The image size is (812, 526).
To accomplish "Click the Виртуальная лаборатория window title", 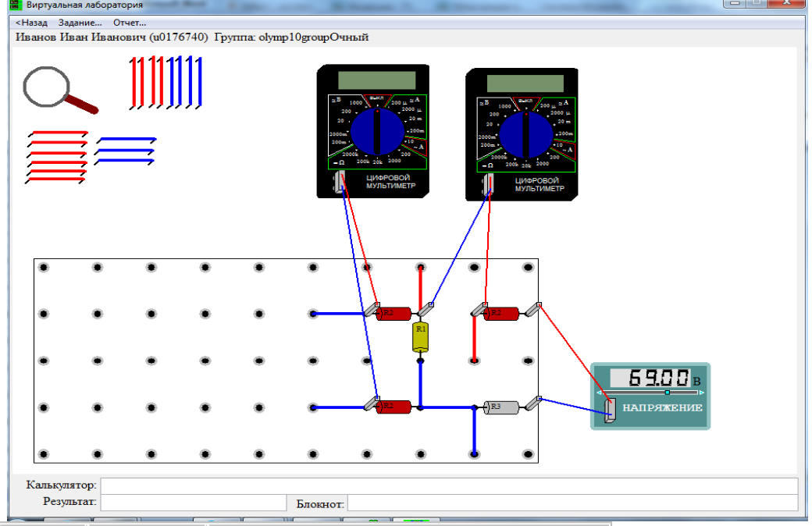I will pos(84,5).
